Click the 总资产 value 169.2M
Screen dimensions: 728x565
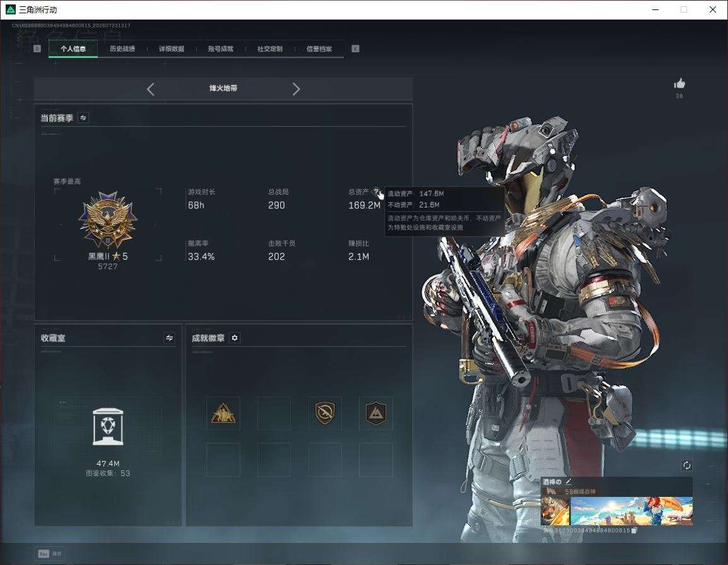[x=365, y=205]
